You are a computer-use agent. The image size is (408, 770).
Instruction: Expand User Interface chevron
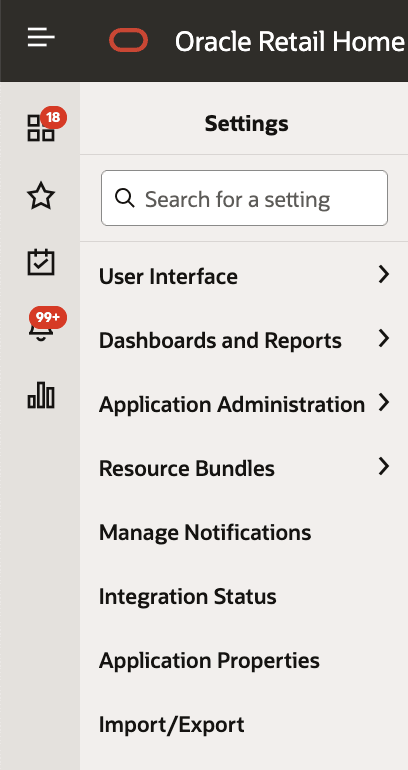pos(384,275)
